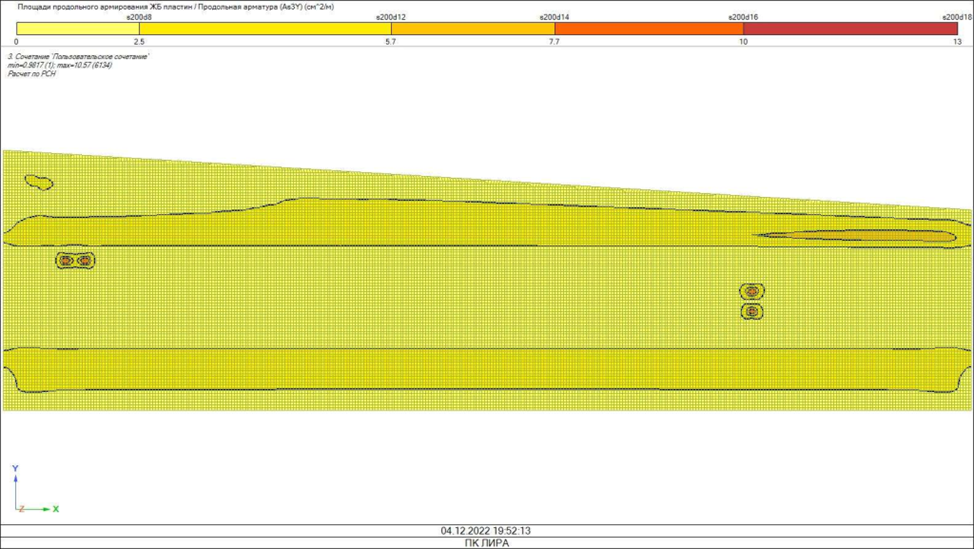Click the s200d16 legend label
The width and height of the screenshot is (974, 549).
[x=743, y=17]
